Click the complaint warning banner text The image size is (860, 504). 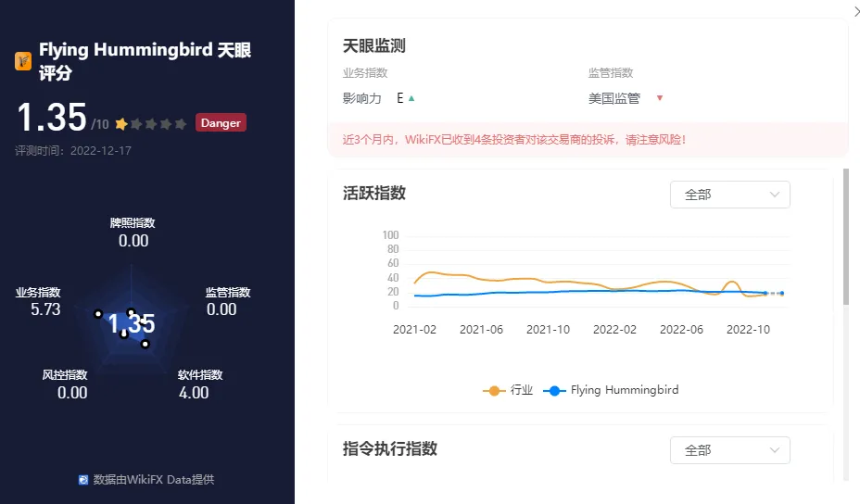tap(514, 139)
